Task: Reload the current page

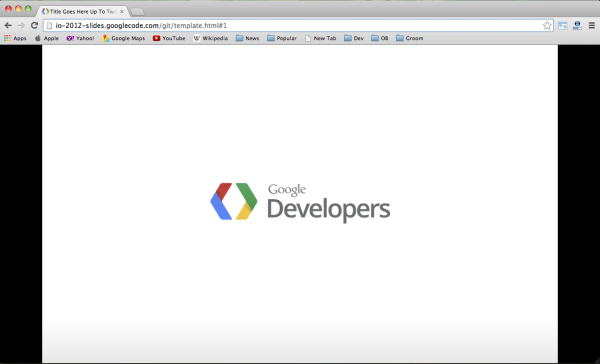Action: coord(34,26)
